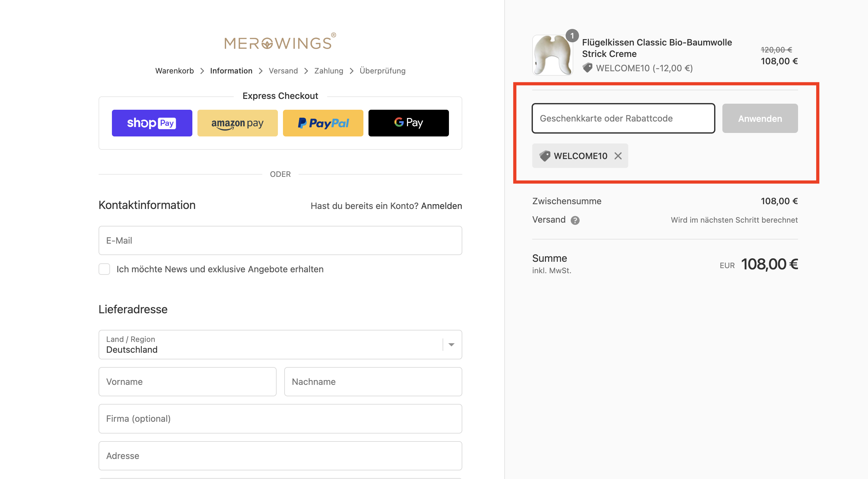The width and height of the screenshot is (868, 479).
Task: Pay with Amazon Pay express button
Action: (238, 123)
